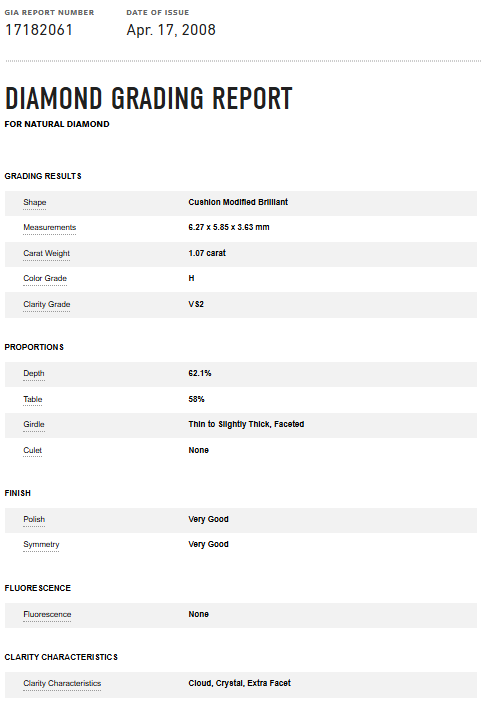The width and height of the screenshot is (481, 704).
Task: Click the VS2 clarity grade value
Action: coord(196,304)
